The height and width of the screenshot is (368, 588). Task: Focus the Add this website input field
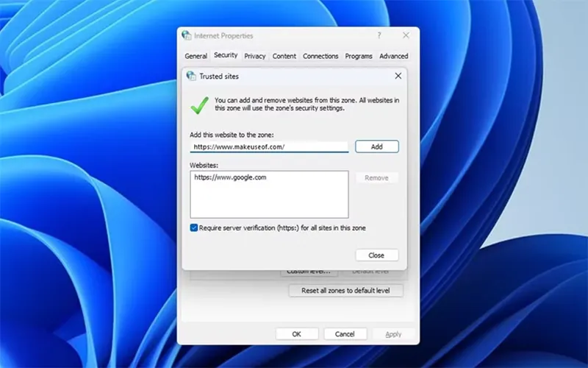(x=269, y=146)
